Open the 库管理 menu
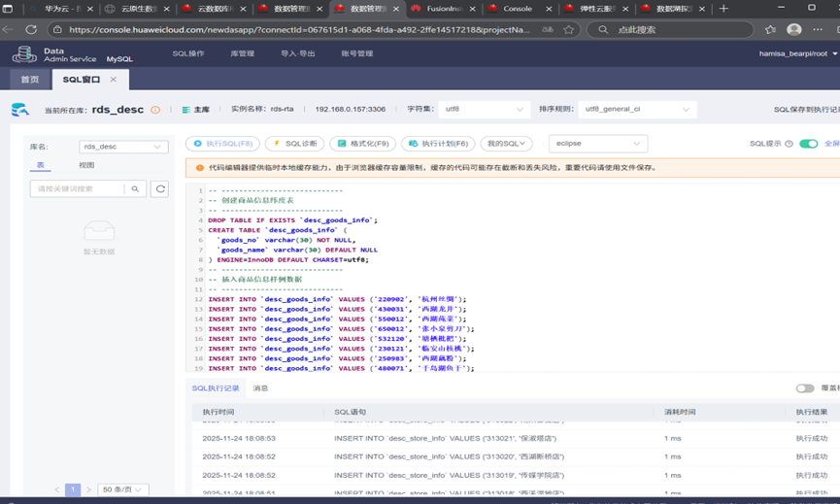840x504 pixels. coord(243,53)
